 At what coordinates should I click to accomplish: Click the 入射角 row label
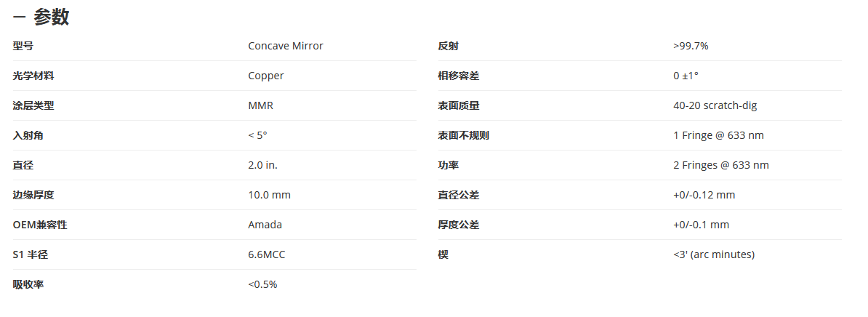click(x=28, y=135)
